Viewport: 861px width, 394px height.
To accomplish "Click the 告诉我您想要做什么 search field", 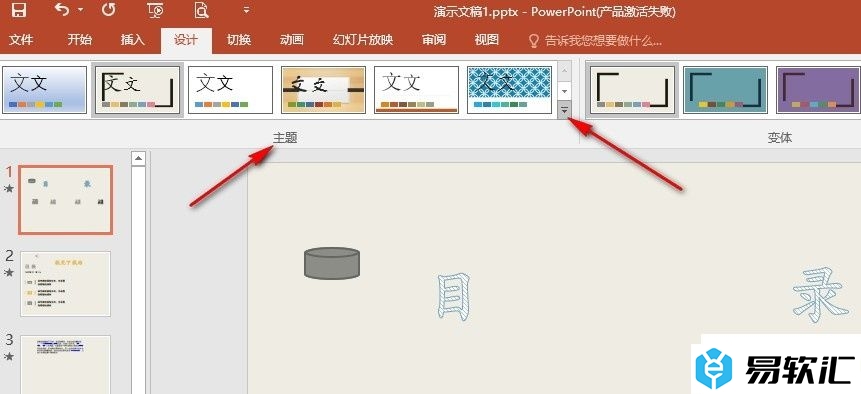I will coord(603,41).
